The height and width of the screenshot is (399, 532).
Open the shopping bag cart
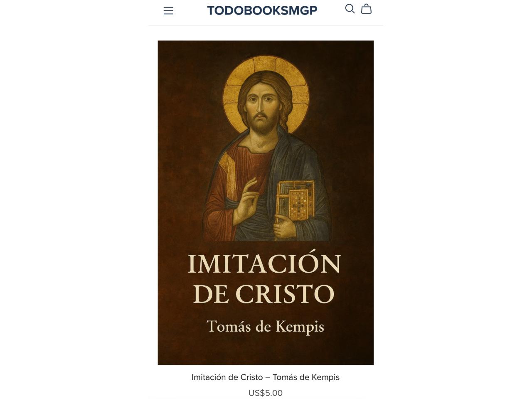366,9
